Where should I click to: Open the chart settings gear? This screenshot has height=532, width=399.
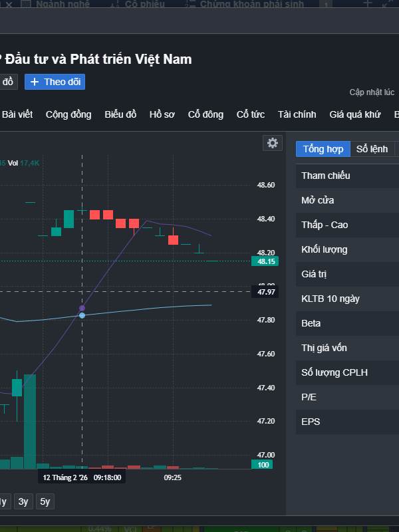coord(272,143)
